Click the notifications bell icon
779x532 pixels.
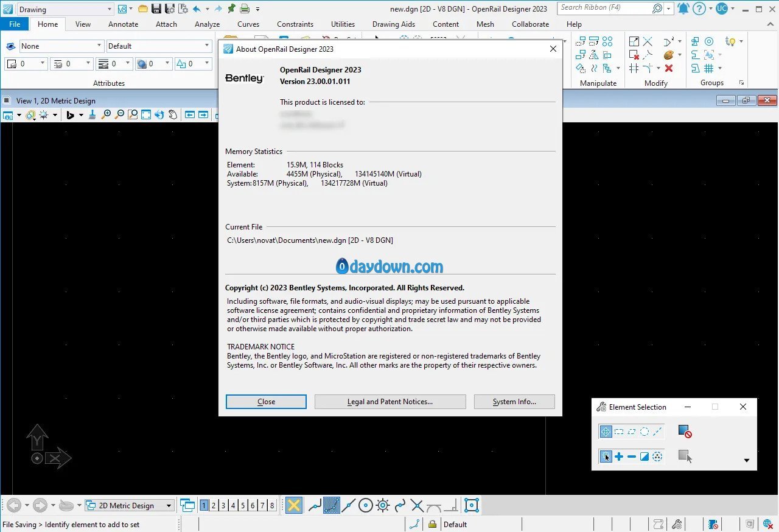[683, 9]
